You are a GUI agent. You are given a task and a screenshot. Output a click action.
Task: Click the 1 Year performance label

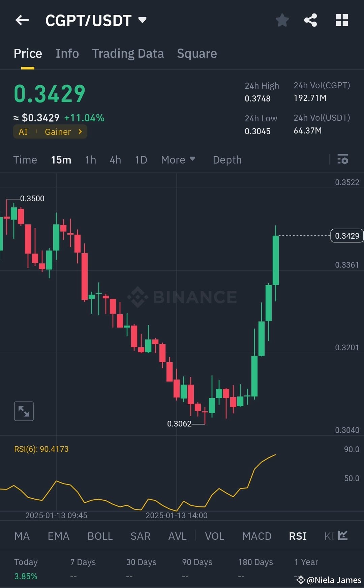click(306, 562)
